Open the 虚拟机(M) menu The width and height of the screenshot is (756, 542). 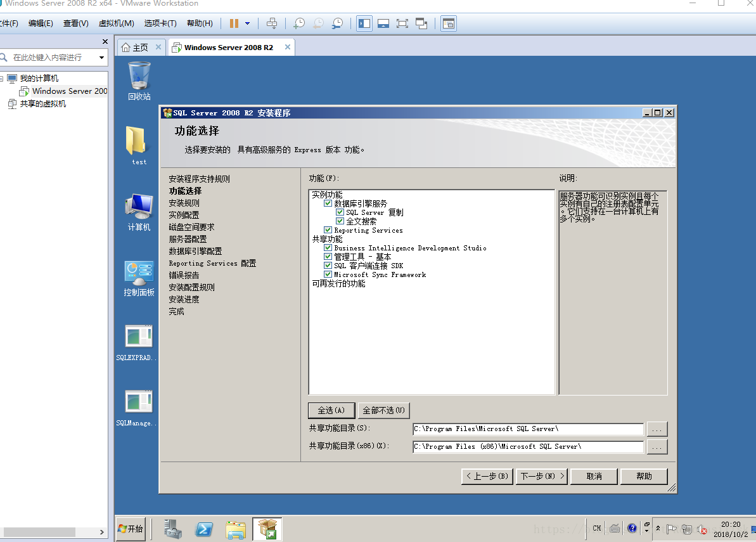[x=116, y=23]
